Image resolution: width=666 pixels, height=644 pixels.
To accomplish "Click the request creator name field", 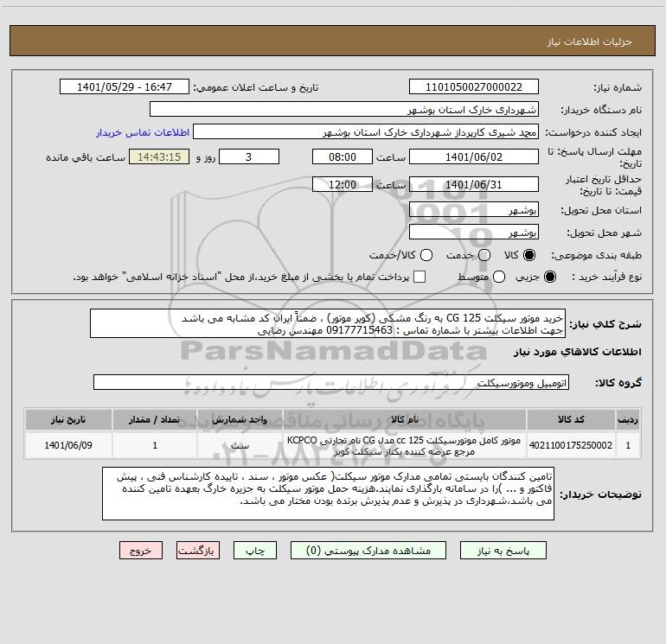I will [366, 132].
